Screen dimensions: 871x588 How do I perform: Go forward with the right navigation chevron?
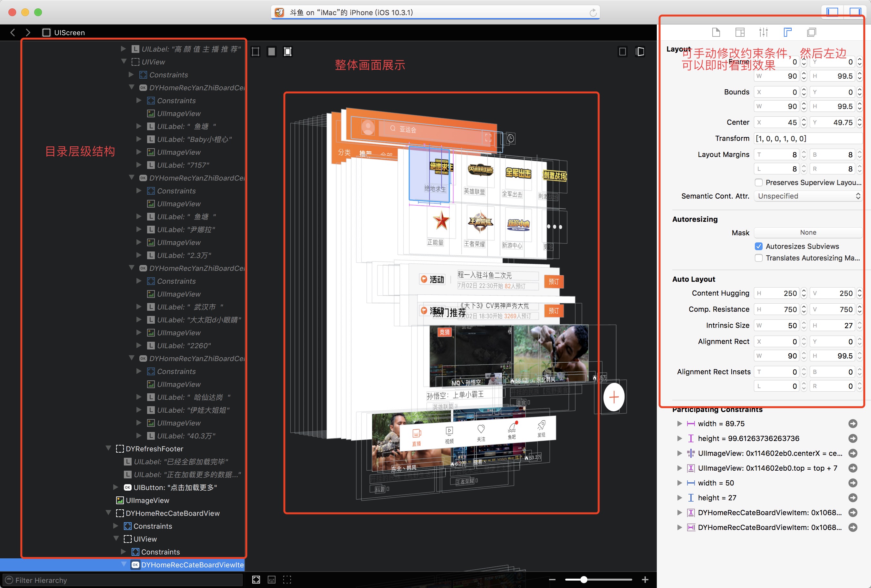click(28, 33)
